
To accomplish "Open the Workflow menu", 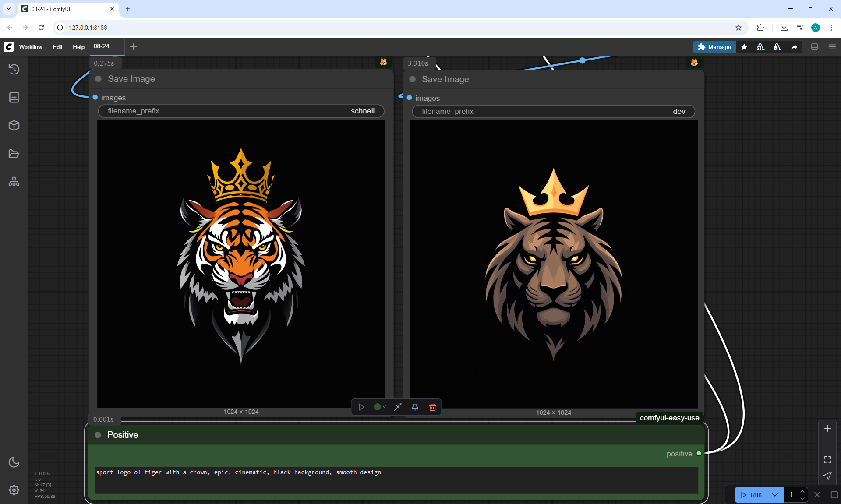I will coord(31,47).
